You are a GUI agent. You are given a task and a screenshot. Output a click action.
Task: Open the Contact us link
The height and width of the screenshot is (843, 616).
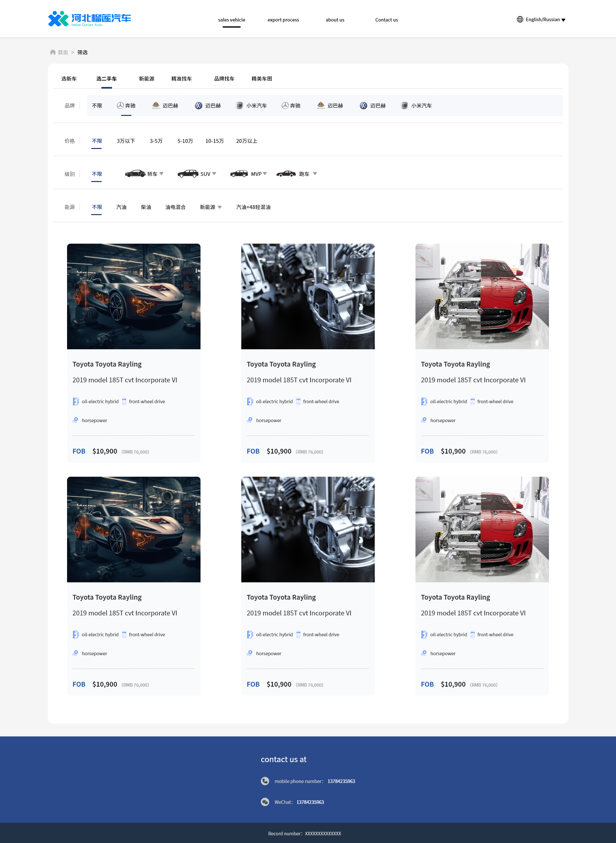click(x=386, y=20)
